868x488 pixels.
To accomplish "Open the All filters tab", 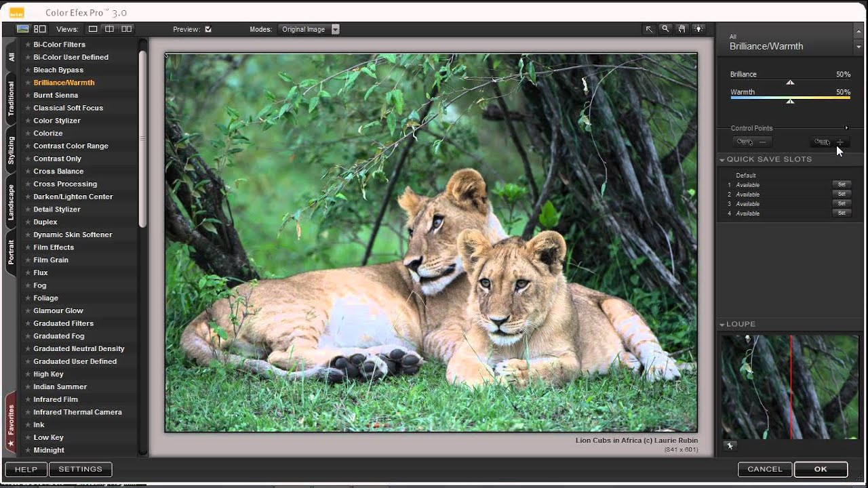I will point(11,57).
